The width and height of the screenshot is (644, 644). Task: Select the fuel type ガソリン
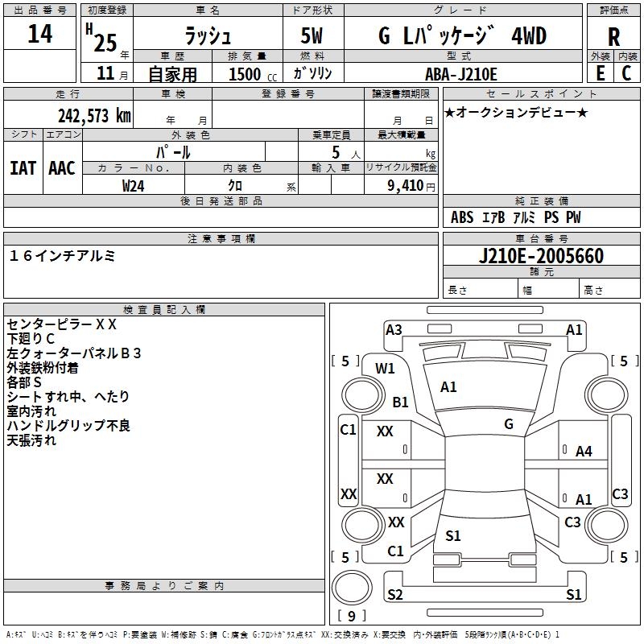[312, 73]
